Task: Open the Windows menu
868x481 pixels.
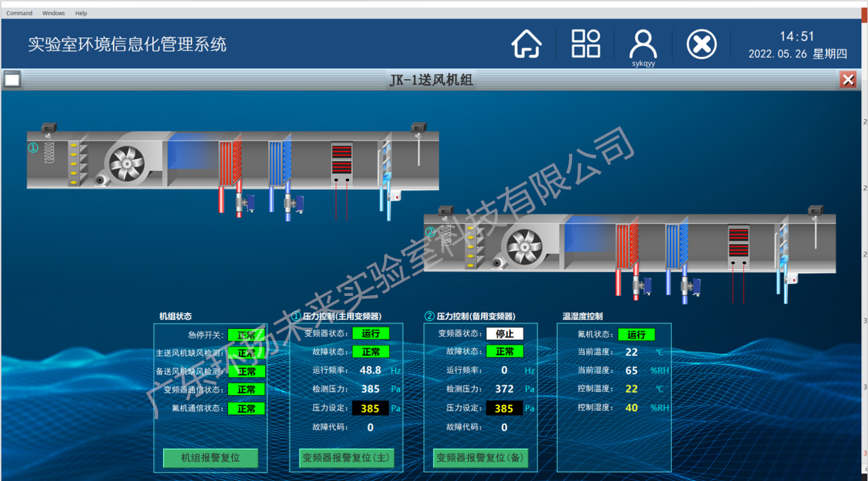Action: tap(54, 13)
